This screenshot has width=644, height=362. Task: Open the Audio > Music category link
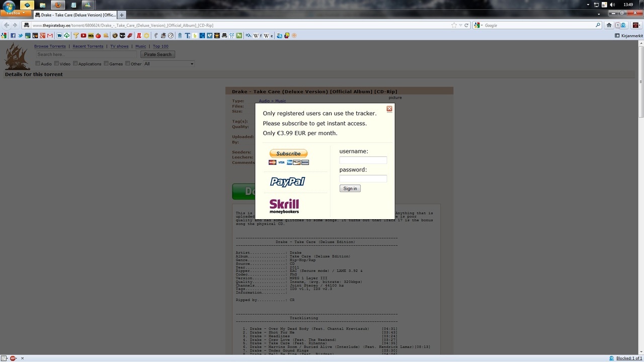272,101
